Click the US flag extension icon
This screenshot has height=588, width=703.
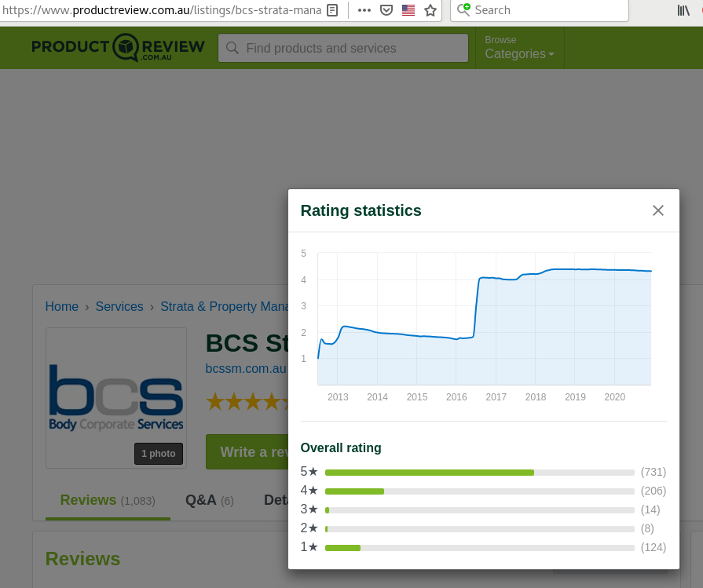408,10
